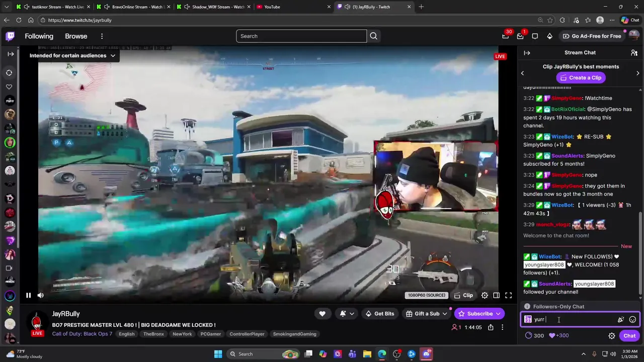This screenshot has height=362, width=644.
Task: Expand the Intended for certain audiences notice
Action: pos(72,55)
